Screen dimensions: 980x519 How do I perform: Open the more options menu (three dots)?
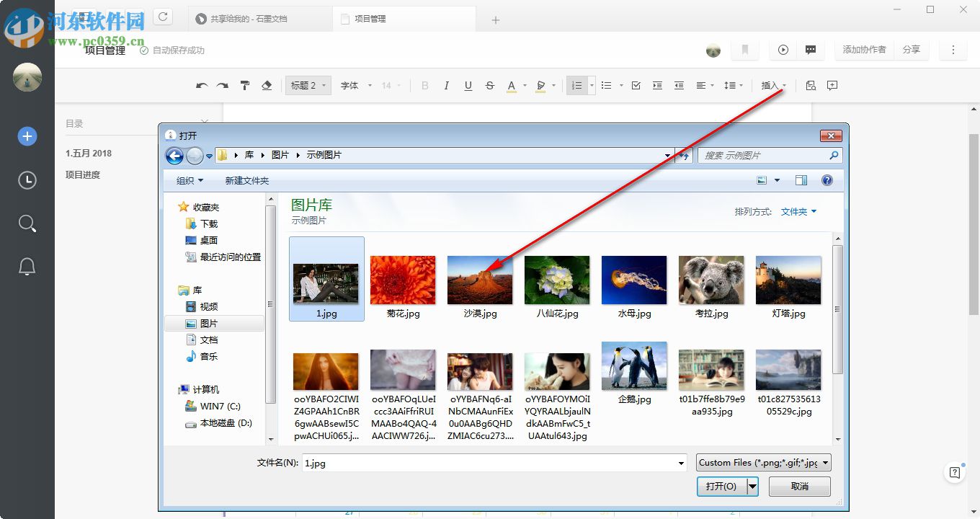click(953, 50)
